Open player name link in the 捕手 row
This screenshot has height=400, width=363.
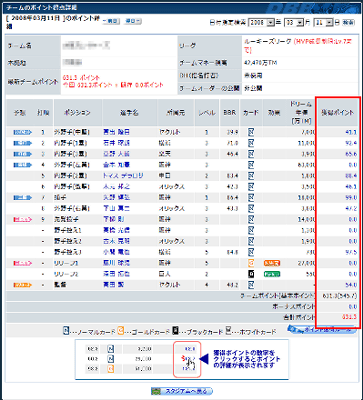[x=116, y=198]
